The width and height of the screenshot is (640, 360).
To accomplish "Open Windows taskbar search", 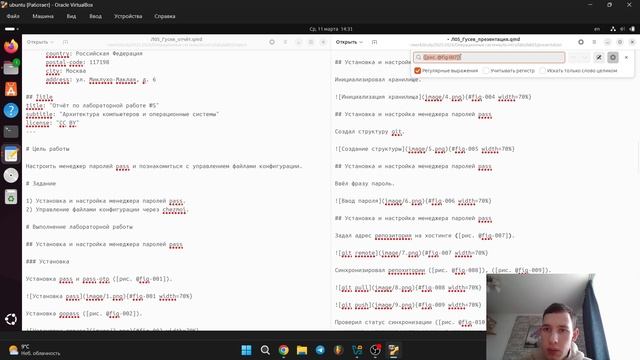I will coord(265,350).
